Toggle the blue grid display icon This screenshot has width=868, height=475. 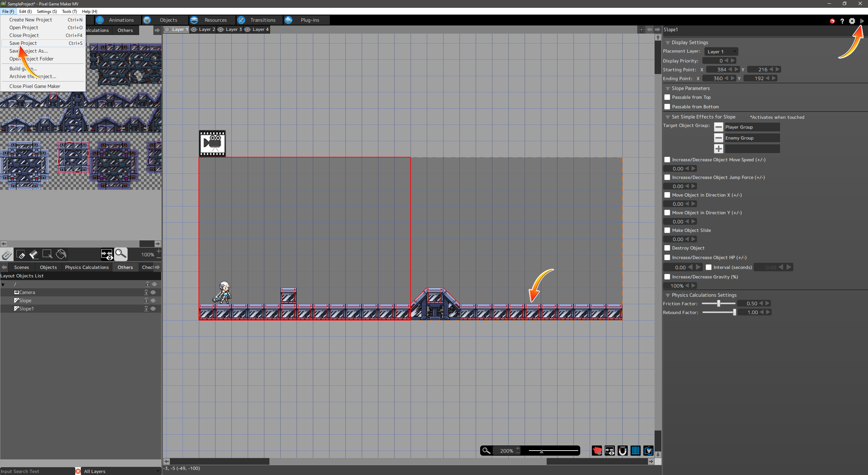tap(635, 451)
